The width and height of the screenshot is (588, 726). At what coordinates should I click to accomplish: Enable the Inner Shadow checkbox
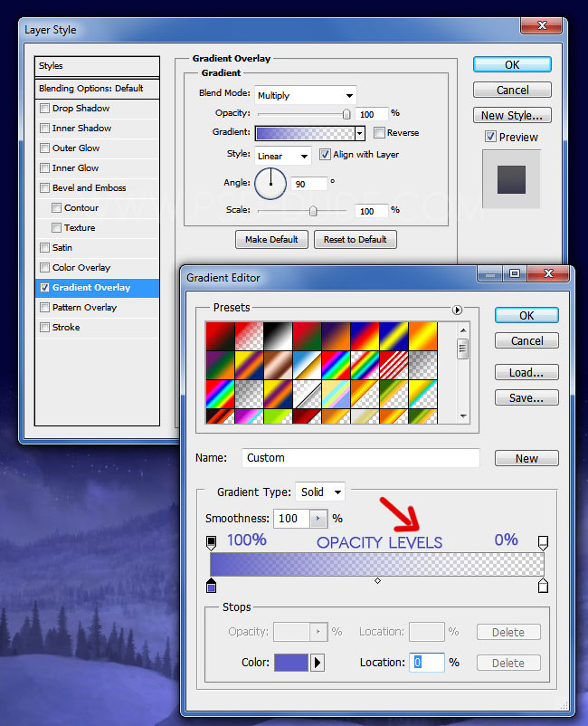pos(45,129)
